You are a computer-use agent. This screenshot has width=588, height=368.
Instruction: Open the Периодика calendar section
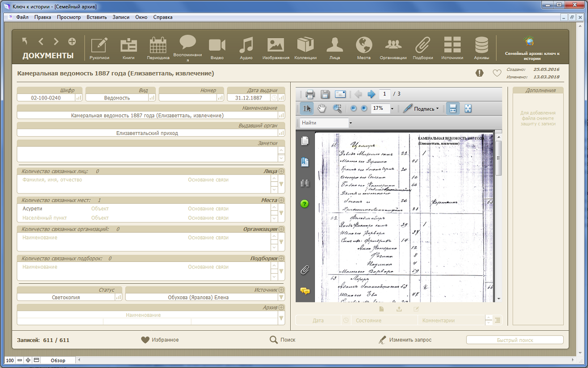click(158, 48)
